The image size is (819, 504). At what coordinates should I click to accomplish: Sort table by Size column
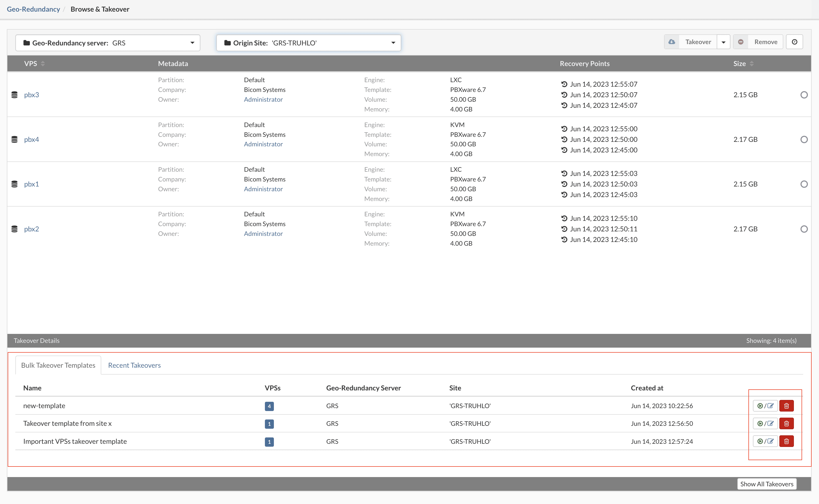(x=743, y=64)
